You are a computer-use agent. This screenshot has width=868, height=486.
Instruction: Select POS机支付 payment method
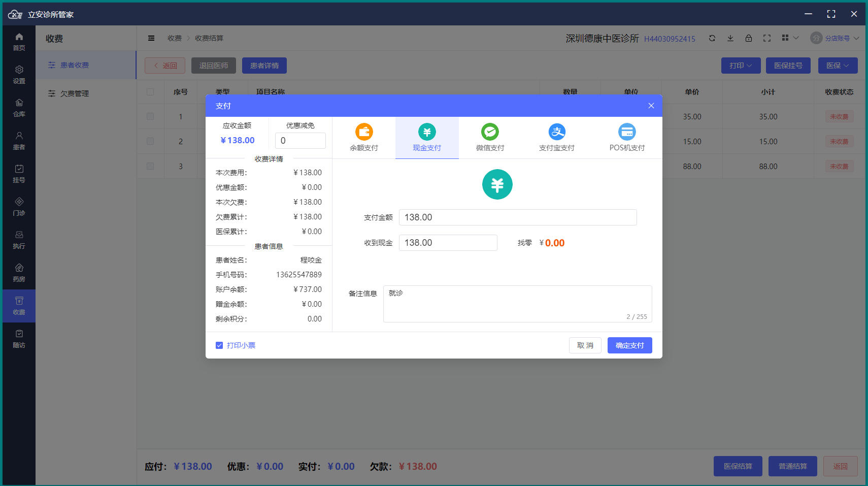(x=627, y=138)
